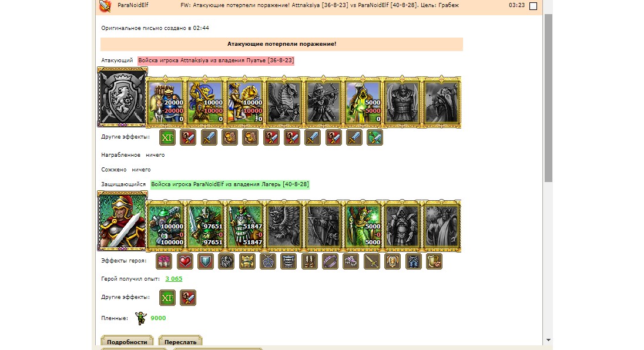Screen dimensions: 644x350
Task: Click the attacker's first unit card with 20000 troops
Action: pyautogui.click(x=166, y=102)
